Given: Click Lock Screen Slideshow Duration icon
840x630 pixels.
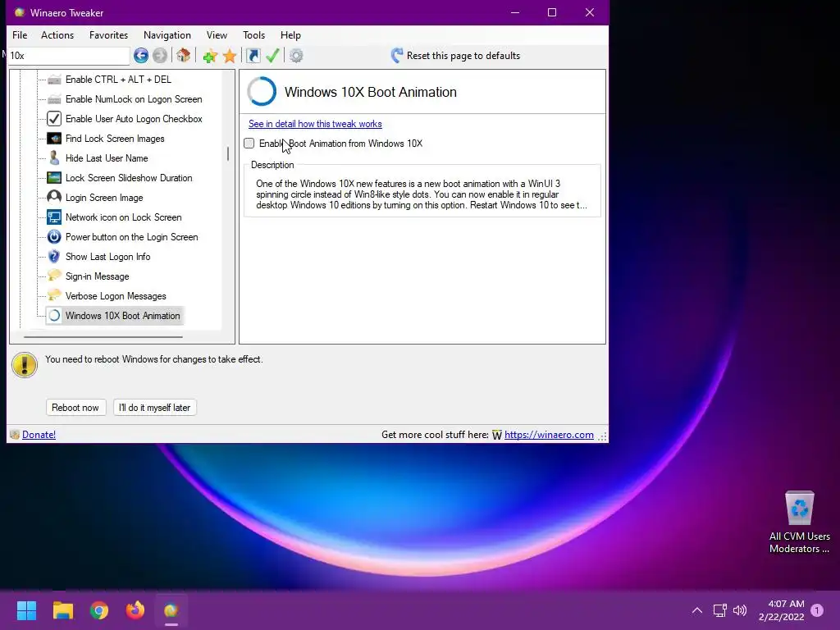Looking at the screenshot, I should (54, 178).
